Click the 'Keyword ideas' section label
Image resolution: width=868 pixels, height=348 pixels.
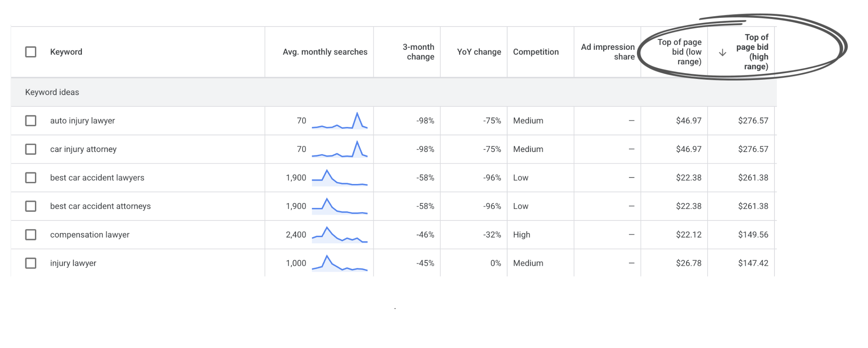(x=52, y=92)
